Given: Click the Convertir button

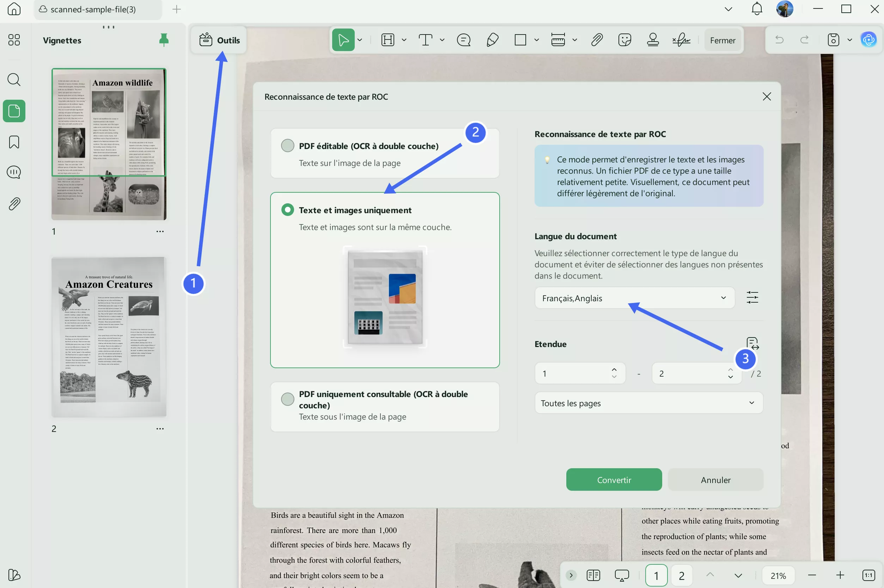Looking at the screenshot, I should click(x=614, y=479).
